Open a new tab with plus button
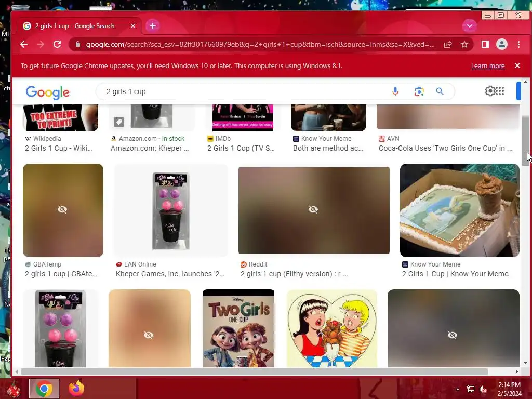532x399 pixels. [153, 26]
